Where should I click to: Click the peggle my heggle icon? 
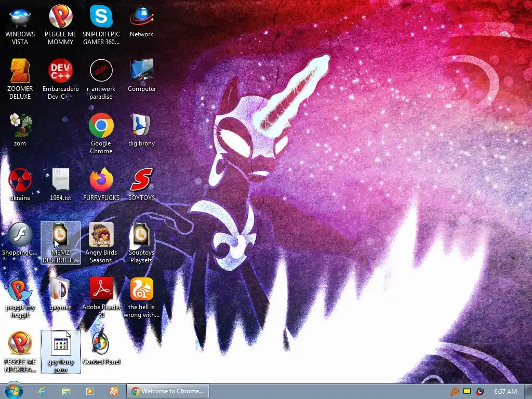coord(20,289)
